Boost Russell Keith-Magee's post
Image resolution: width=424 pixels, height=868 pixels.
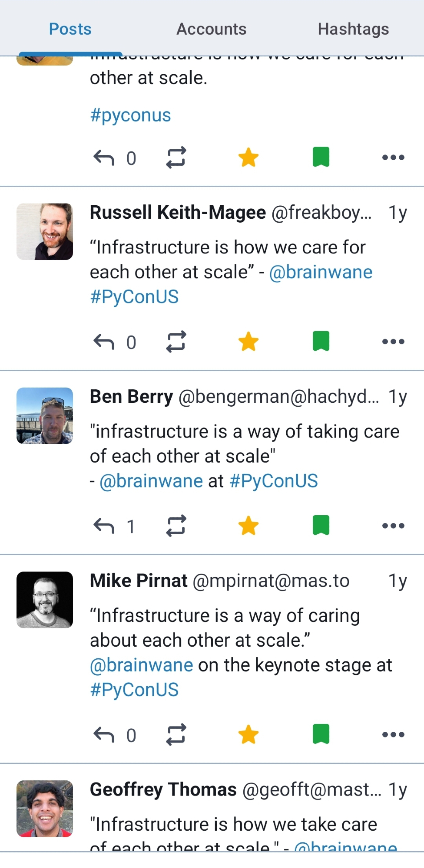pyautogui.click(x=176, y=342)
